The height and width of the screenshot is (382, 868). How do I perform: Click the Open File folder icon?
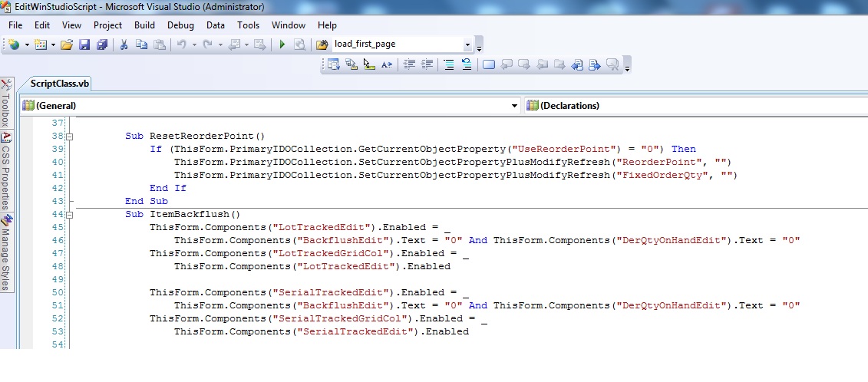click(x=67, y=44)
